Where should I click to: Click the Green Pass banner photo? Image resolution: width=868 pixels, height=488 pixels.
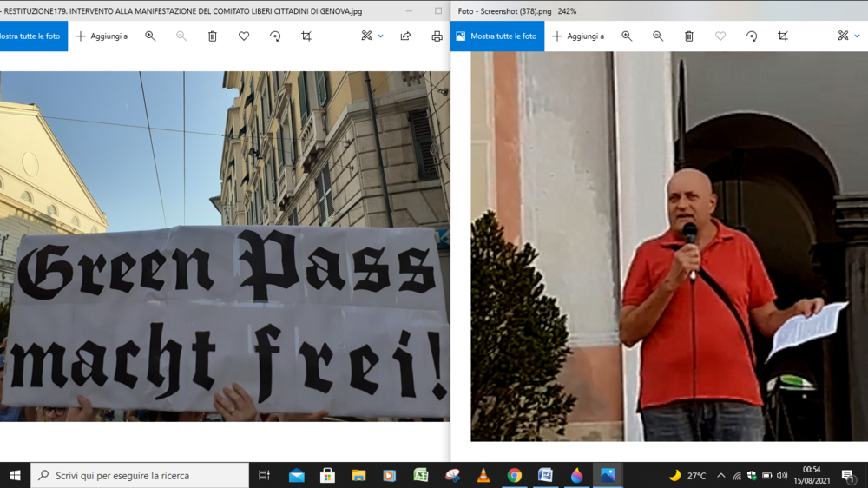(x=225, y=246)
